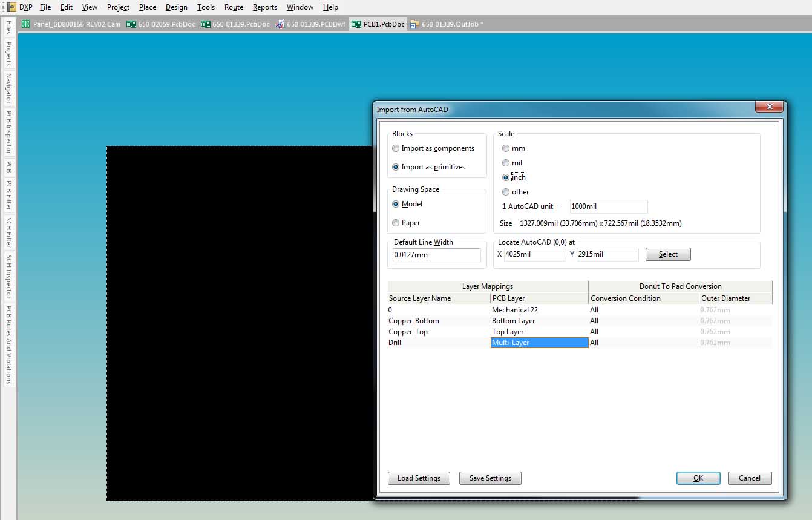
Task: Click the Default Line Width field
Action: (436, 255)
